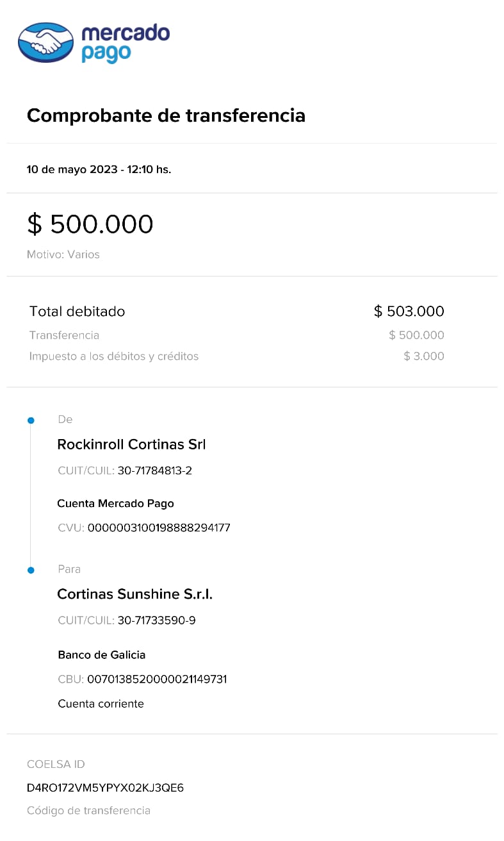Select the recipient's CBU number
Screen dimensions: 504x841
157,679
